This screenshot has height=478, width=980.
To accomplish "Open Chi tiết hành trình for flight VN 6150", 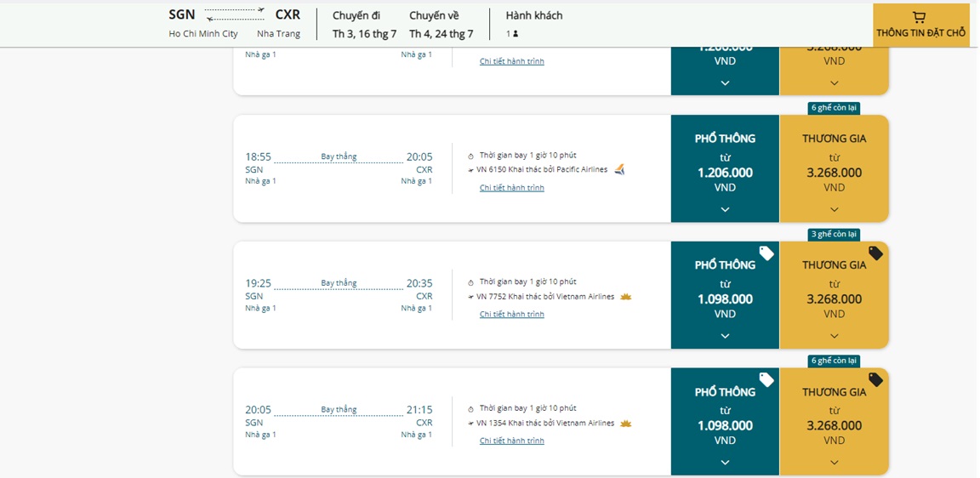I will coord(511,188).
